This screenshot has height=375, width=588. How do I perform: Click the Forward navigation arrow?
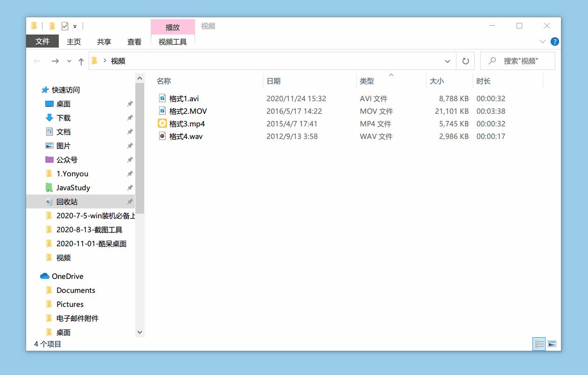[55, 61]
